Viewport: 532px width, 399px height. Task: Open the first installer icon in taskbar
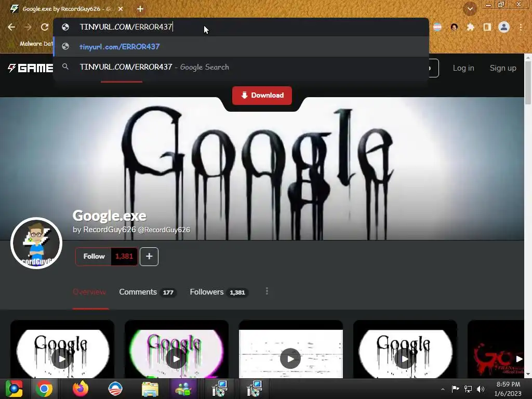point(220,389)
